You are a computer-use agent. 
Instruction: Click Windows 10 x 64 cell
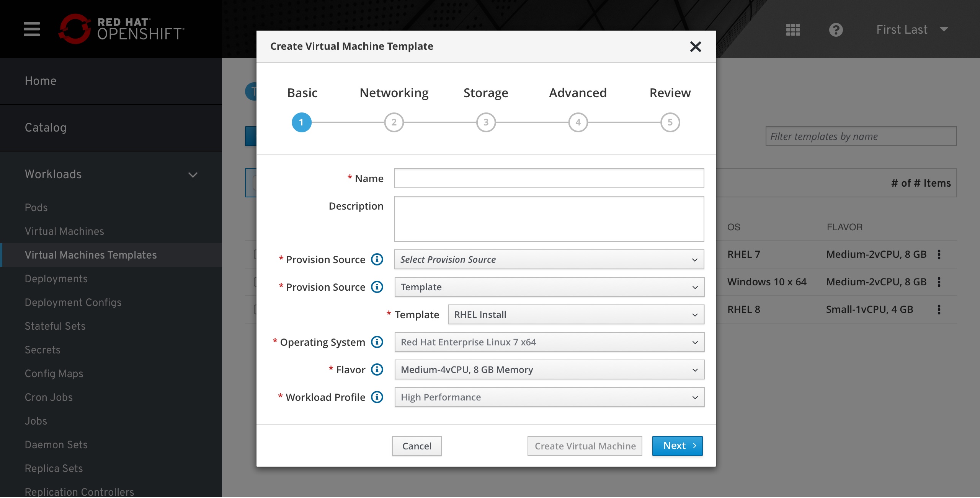[767, 282]
